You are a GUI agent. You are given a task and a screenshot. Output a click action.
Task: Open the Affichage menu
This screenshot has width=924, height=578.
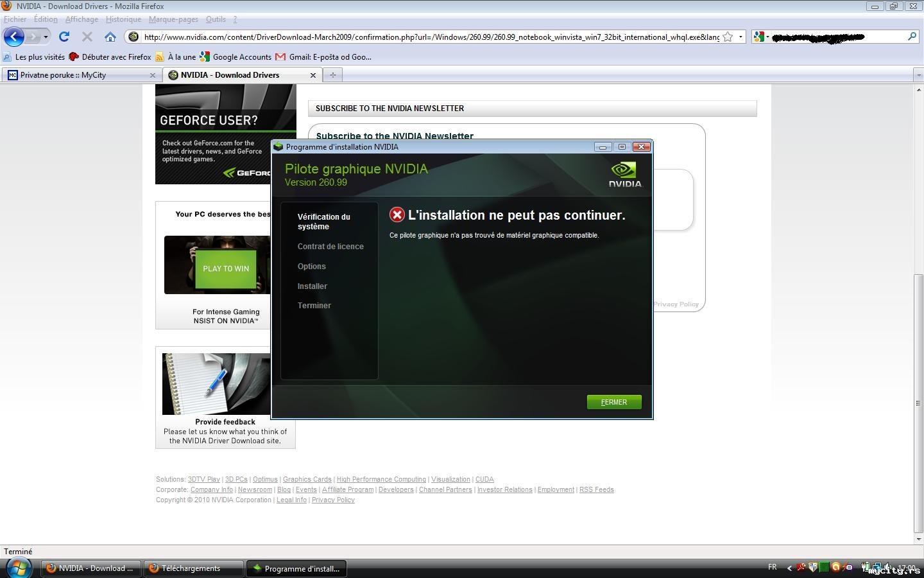pyautogui.click(x=81, y=19)
